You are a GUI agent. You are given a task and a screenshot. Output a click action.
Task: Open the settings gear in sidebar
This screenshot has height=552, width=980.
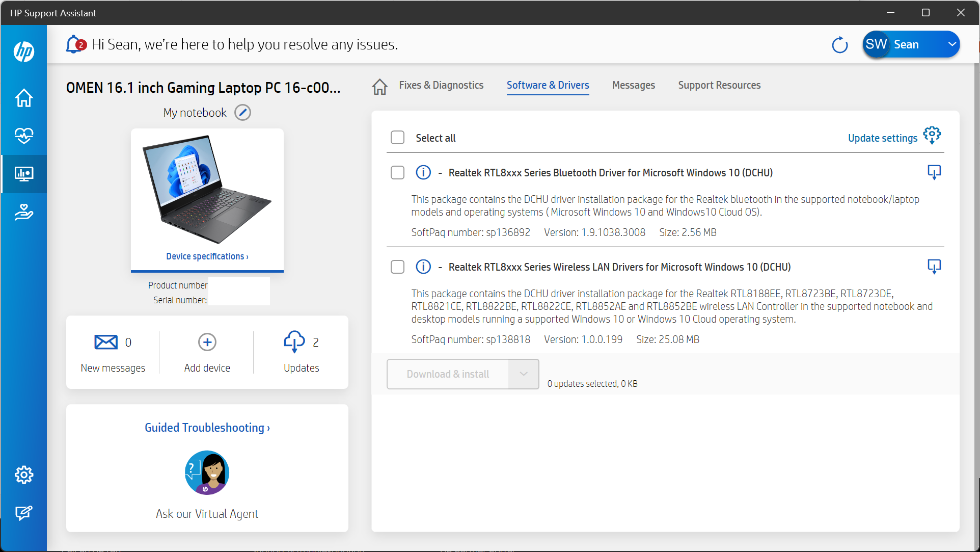pyautogui.click(x=24, y=475)
